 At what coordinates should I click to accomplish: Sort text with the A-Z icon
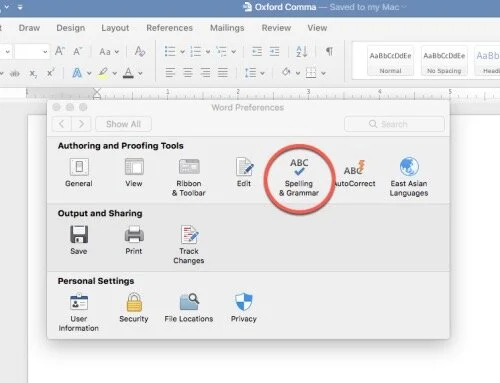pyautogui.click(x=302, y=51)
